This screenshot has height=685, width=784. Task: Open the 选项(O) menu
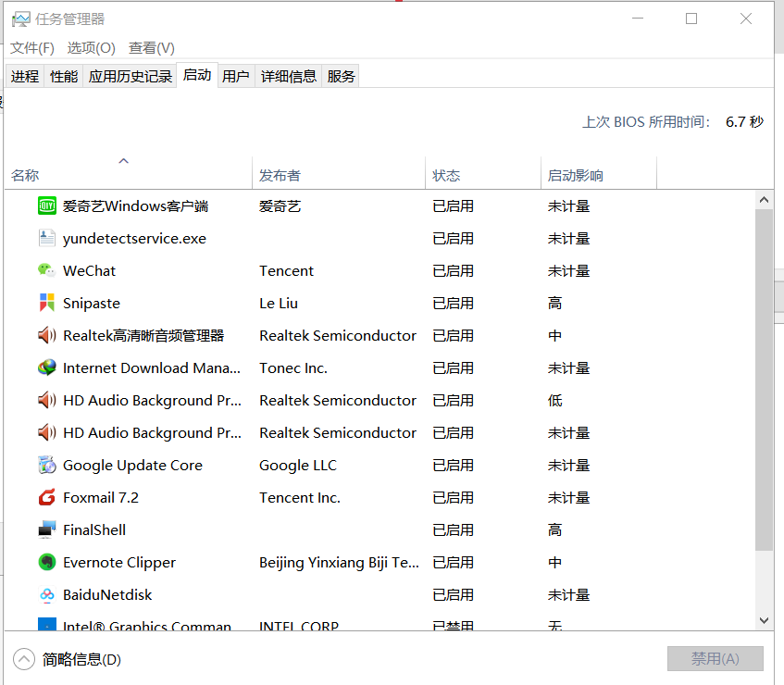[91, 48]
